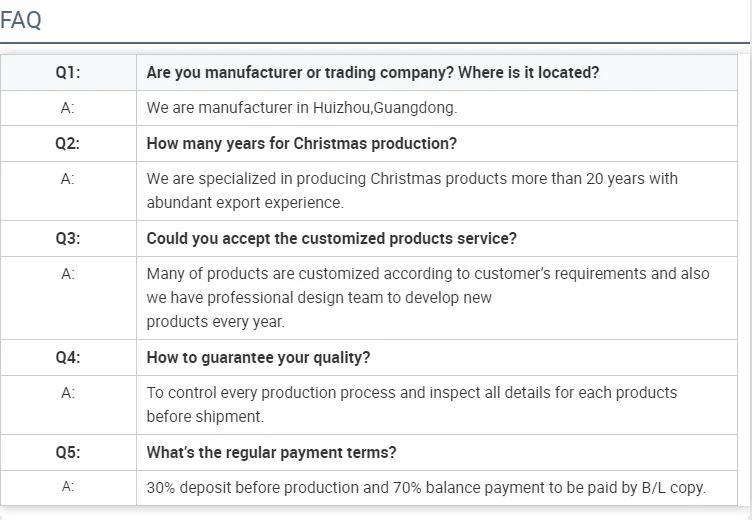Viewport: 752px width, 520px height.
Task: Click the inspect before shipment answer
Action: point(411,404)
